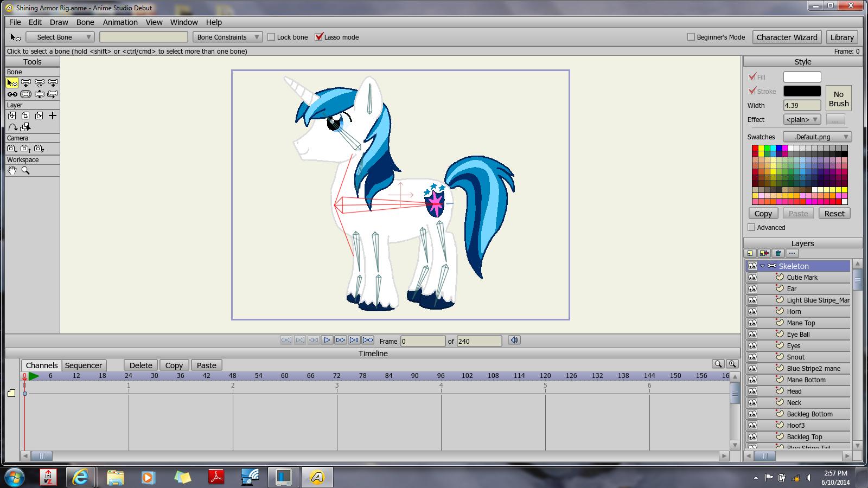Choose the Translate Layer tool
Viewport: 868px width, 488px height.
(12, 115)
